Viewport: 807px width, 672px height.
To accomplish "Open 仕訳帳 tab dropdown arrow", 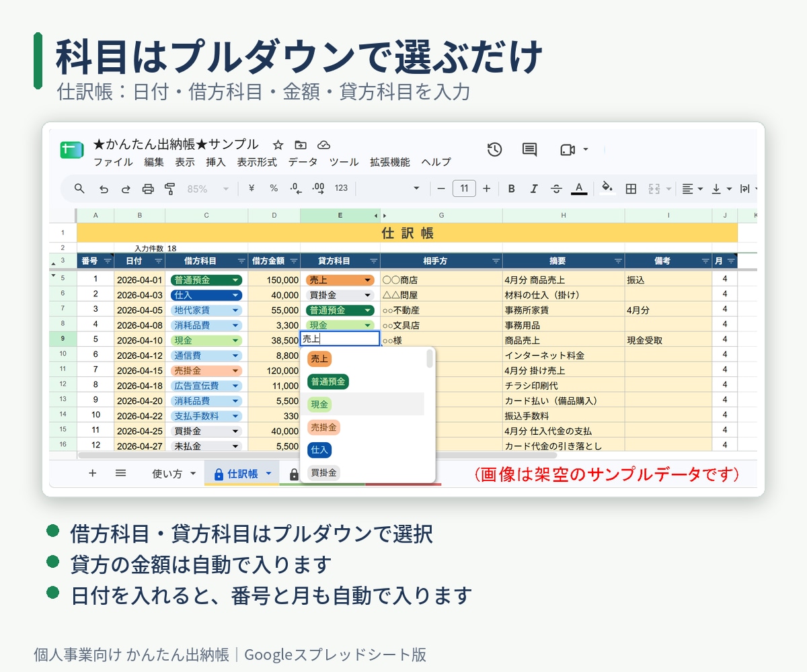I will pyautogui.click(x=269, y=474).
